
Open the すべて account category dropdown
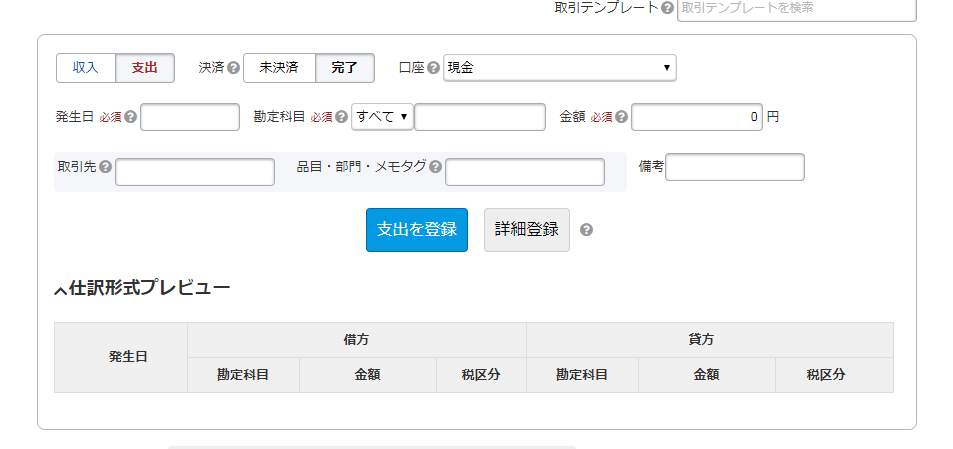(x=382, y=117)
